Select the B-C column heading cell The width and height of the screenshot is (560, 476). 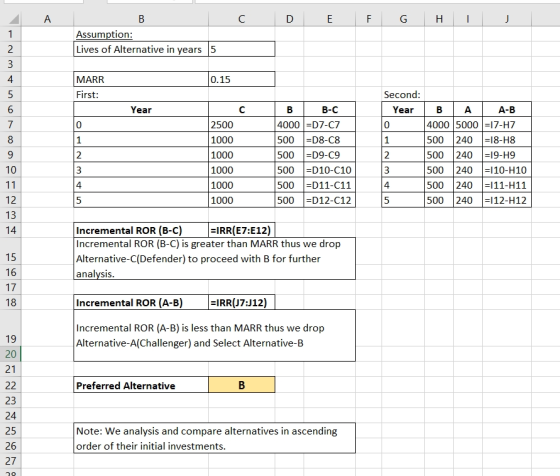coord(329,110)
